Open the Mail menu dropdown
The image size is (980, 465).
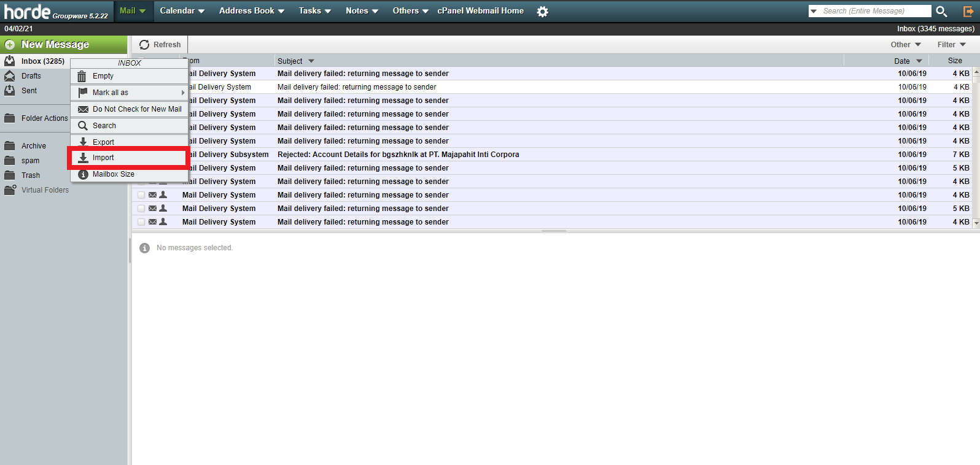point(133,11)
